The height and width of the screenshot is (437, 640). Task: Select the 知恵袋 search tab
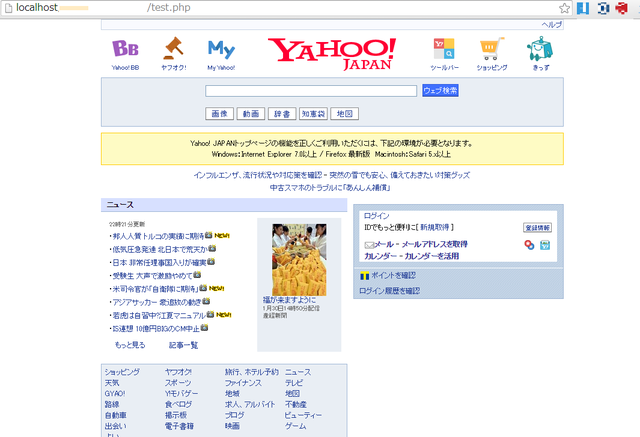pos(313,114)
